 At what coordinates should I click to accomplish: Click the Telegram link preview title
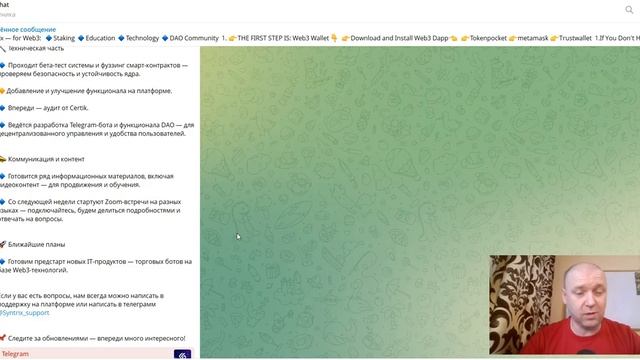[15, 354]
